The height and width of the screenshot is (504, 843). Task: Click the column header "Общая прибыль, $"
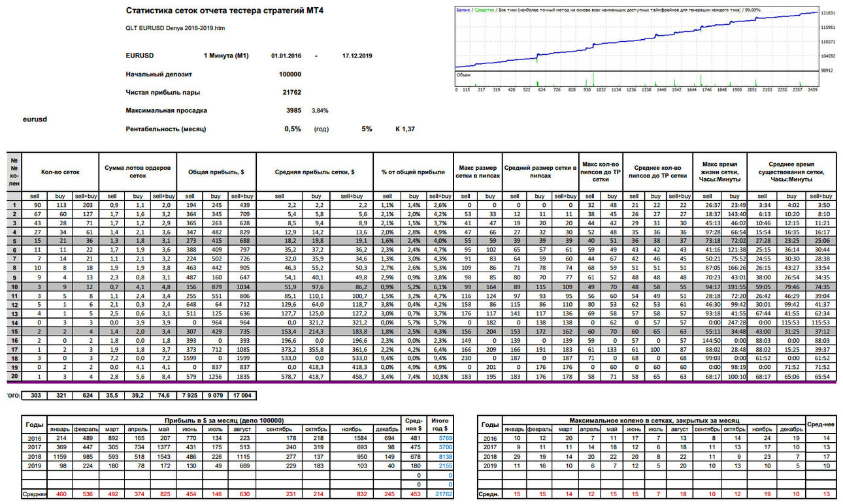coord(217,172)
